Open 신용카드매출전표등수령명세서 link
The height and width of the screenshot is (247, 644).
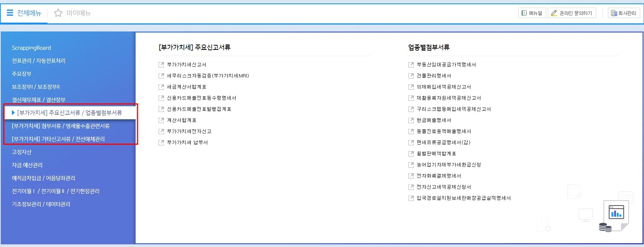(202, 98)
